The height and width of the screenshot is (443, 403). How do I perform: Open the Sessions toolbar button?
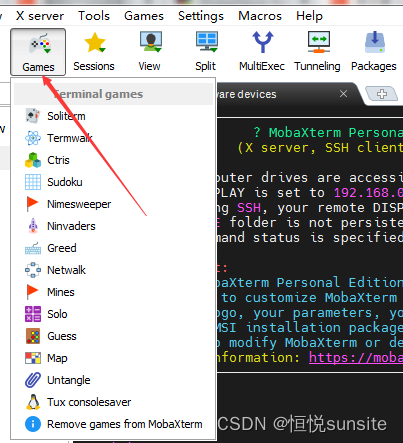coord(94,52)
